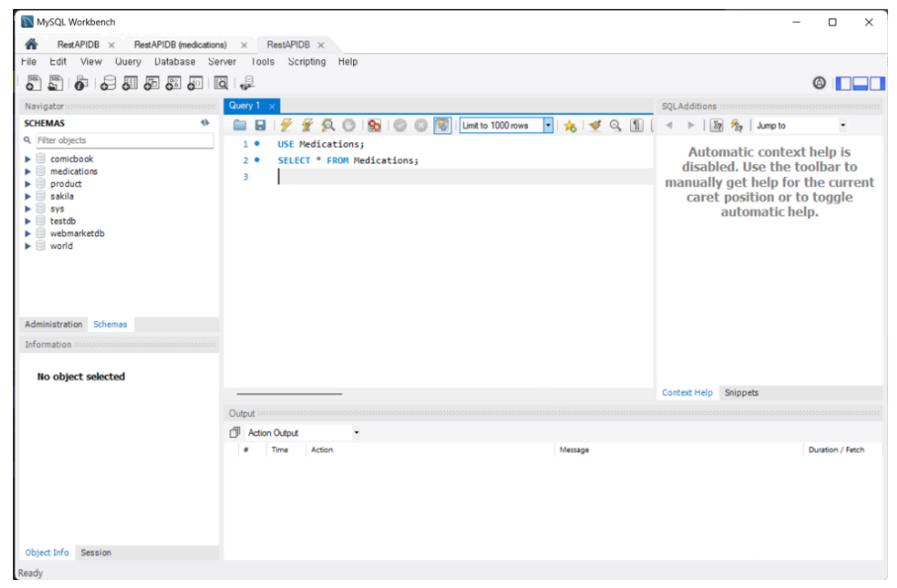Switch to the Snippets tab
Screen dimensions: 897x588
coord(742,393)
